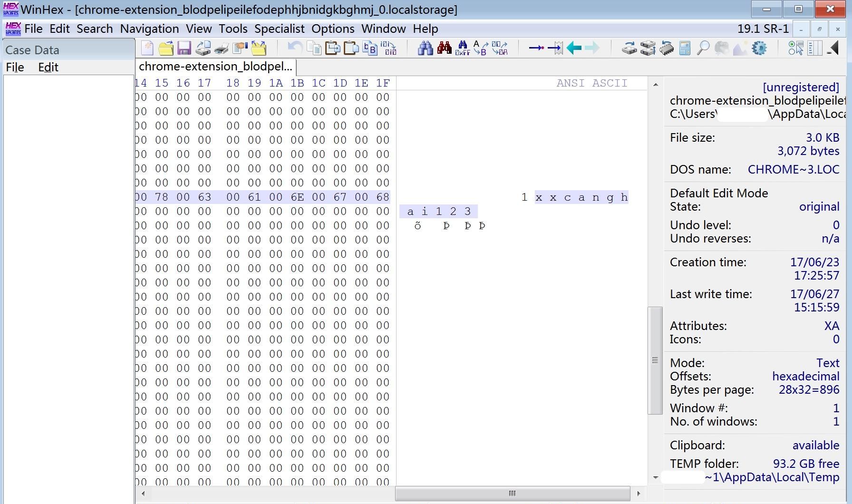Click vertical scrollbar up arrow of hex view

coord(656,85)
